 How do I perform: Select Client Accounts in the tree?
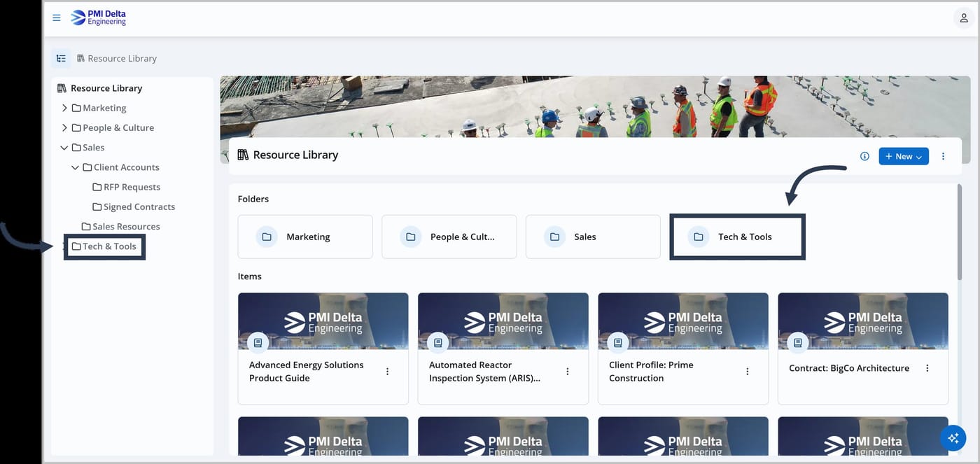point(121,167)
